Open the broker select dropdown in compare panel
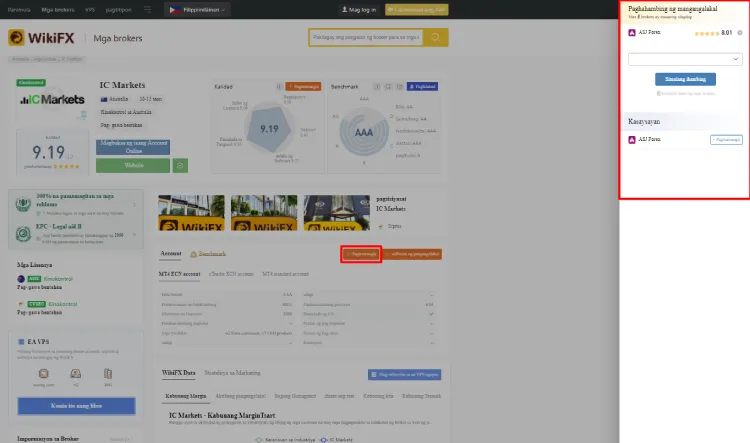750x443 pixels. tap(685, 59)
